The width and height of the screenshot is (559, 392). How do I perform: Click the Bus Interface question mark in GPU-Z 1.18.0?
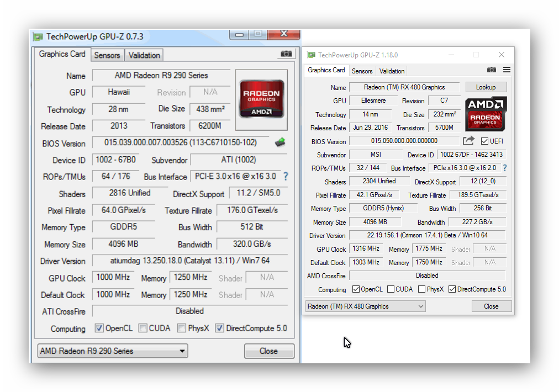tap(504, 168)
